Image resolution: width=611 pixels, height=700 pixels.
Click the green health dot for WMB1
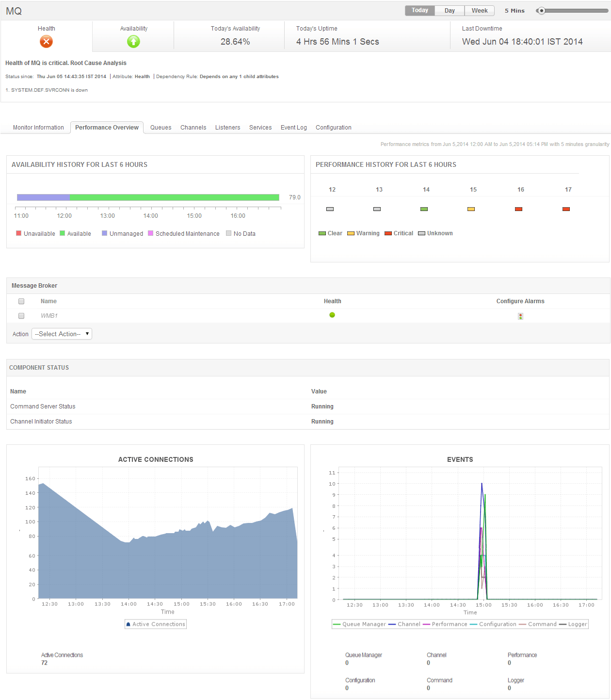point(332,315)
